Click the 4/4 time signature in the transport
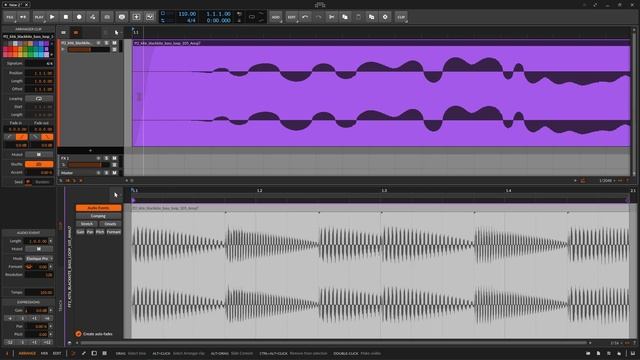640x360 pixels. pyautogui.click(x=191, y=20)
